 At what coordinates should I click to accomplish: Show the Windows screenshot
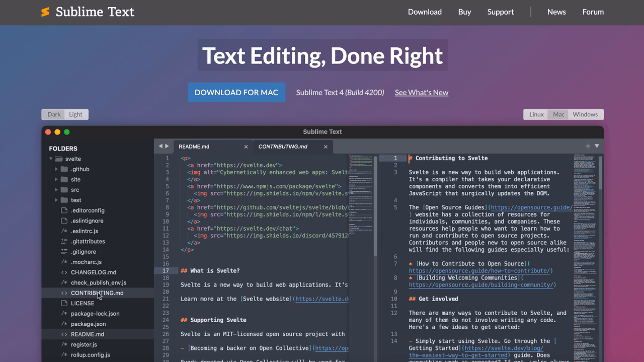tap(585, 114)
